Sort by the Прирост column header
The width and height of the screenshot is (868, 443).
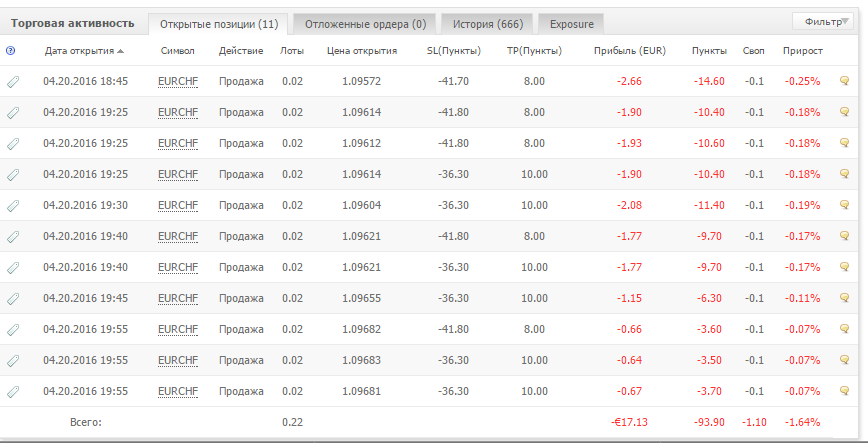(803, 51)
